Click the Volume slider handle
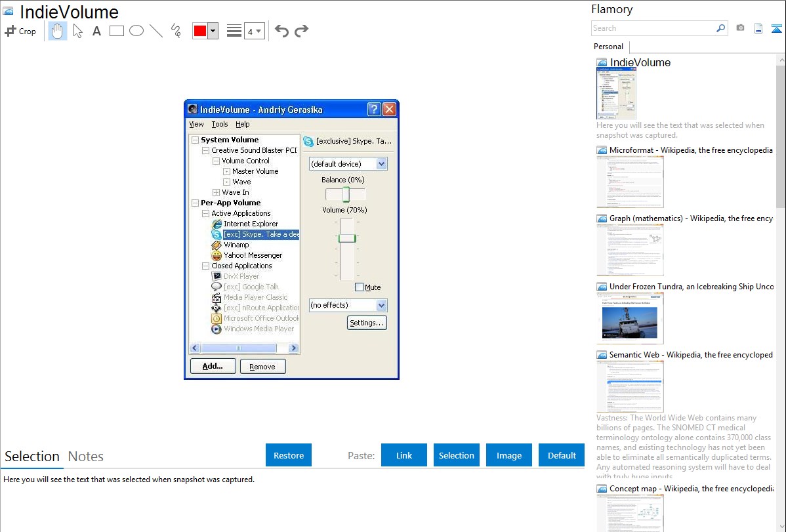 pos(347,238)
